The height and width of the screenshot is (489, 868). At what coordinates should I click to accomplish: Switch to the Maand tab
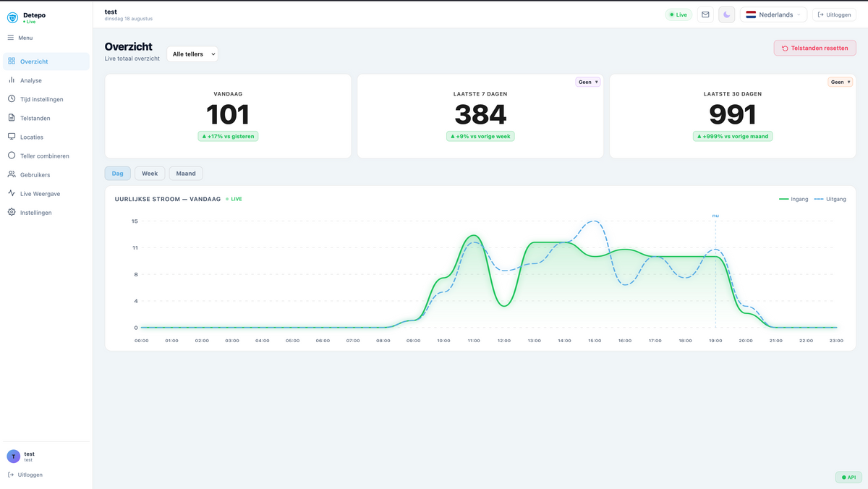(x=186, y=174)
